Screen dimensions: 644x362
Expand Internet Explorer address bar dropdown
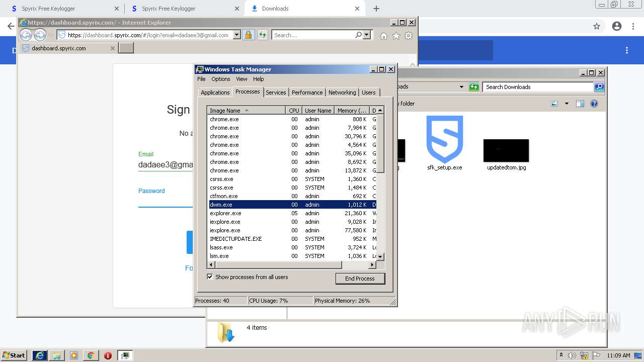pos(237,35)
